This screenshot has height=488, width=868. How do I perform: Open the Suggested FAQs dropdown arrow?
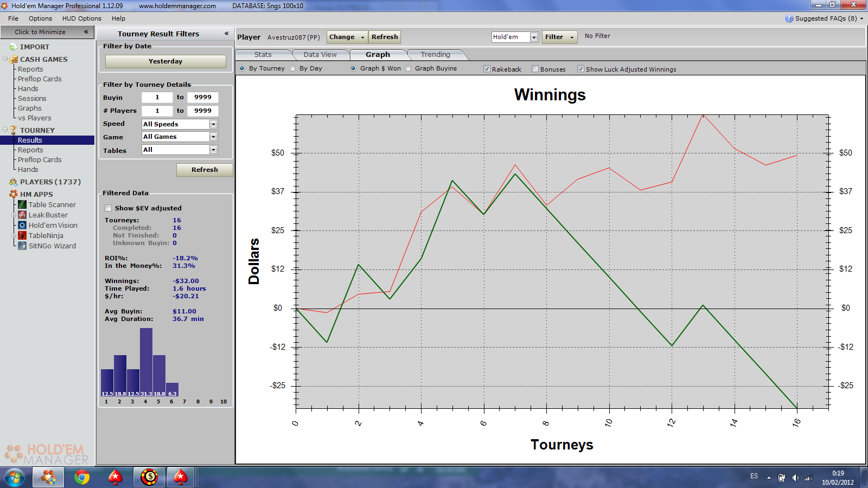[861, 18]
